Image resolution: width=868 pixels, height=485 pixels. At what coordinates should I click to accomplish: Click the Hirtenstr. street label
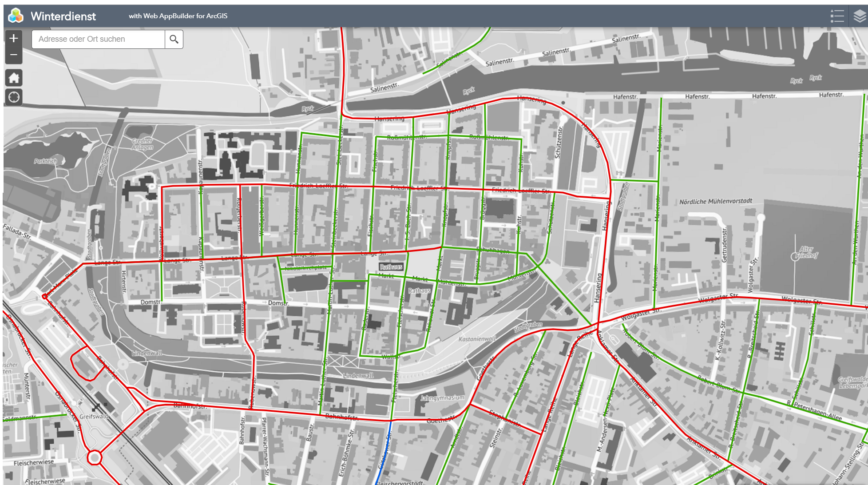click(124, 282)
